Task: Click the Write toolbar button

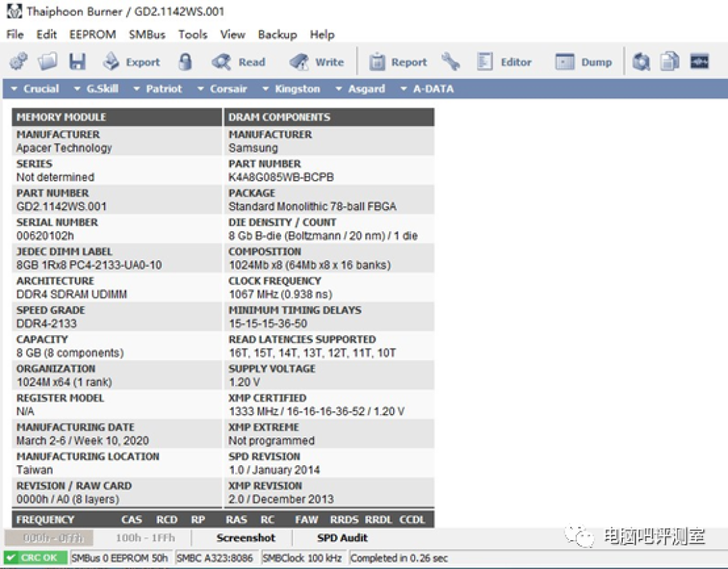Action: (317, 62)
